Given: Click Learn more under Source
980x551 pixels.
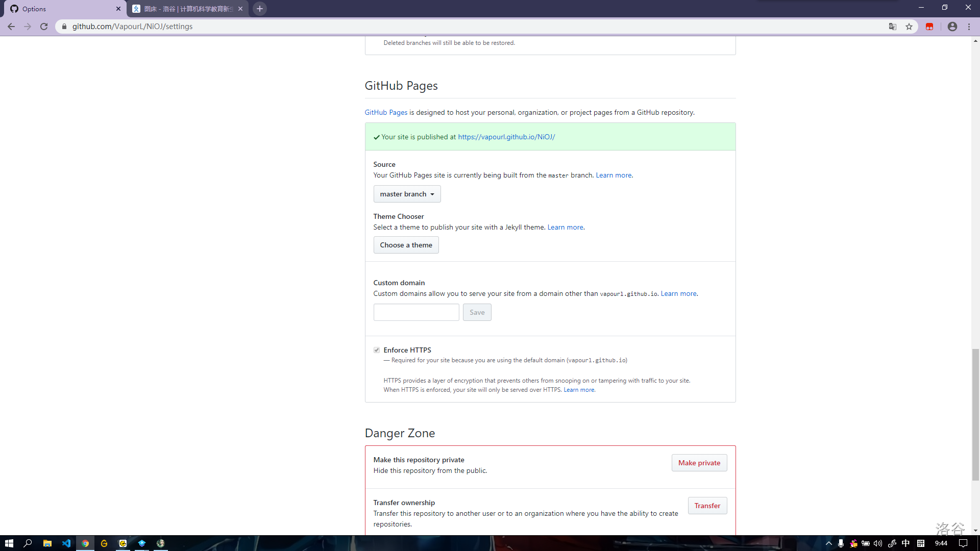Looking at the screenshot, I should pos(614,175).
